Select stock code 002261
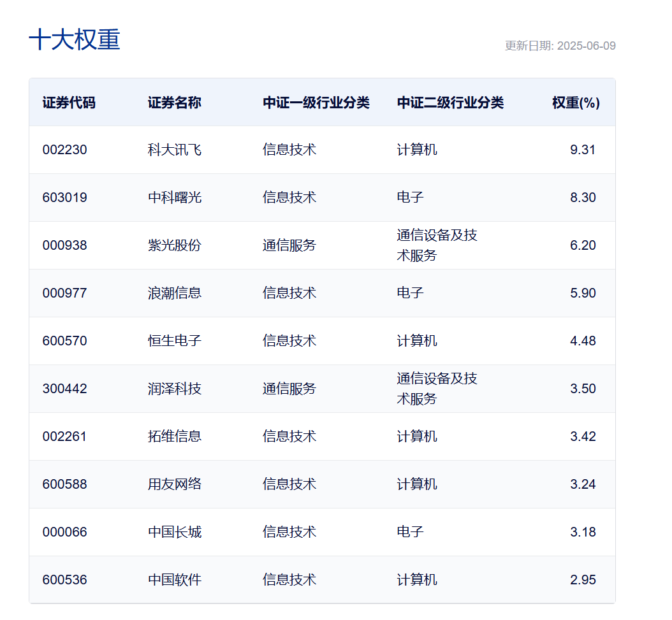Viewport: 672px width, 620px height. [65, 436]
